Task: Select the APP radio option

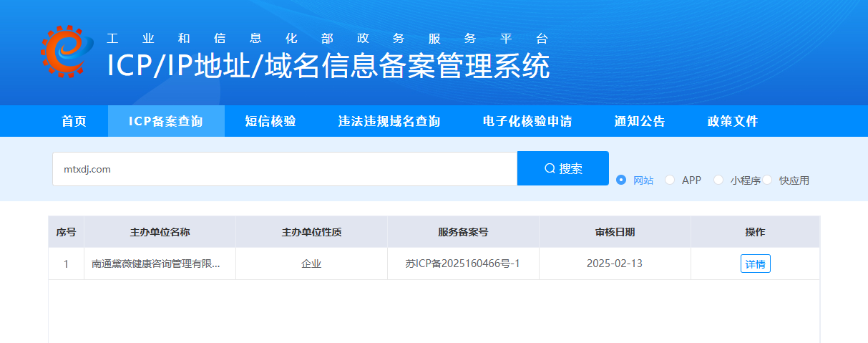Action: (683, 180)
